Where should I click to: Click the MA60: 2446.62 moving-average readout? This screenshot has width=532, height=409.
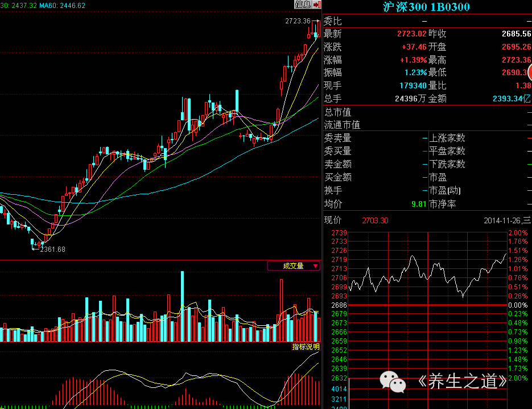point(63,6)
